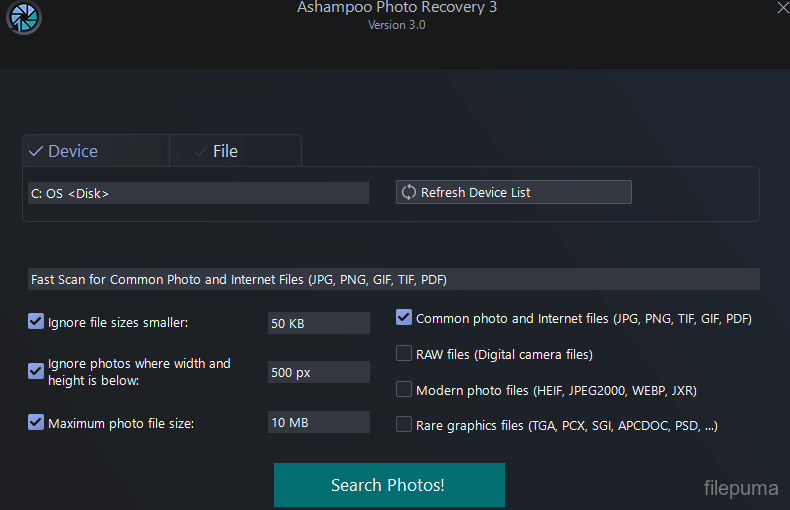The image size is (790, 510).
Task: Click the Version 3.0 label
Action: pos(396,25)
